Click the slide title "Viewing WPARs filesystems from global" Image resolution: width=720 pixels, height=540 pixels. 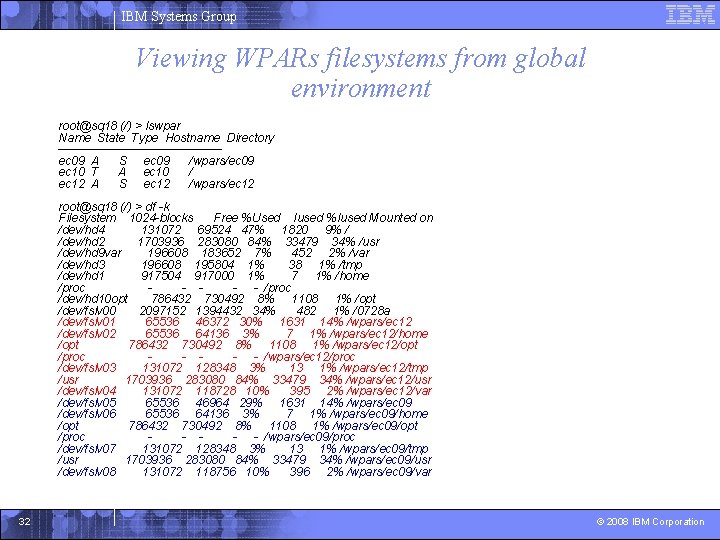(361, 59)
